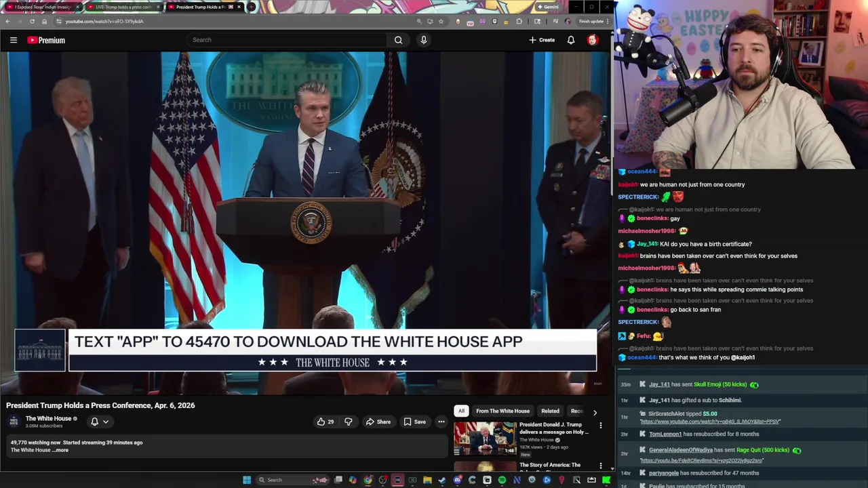Click 'KAI do you have a birth certificate?' message
This screenshot has height=488, width=868.
tap(705, 244)
